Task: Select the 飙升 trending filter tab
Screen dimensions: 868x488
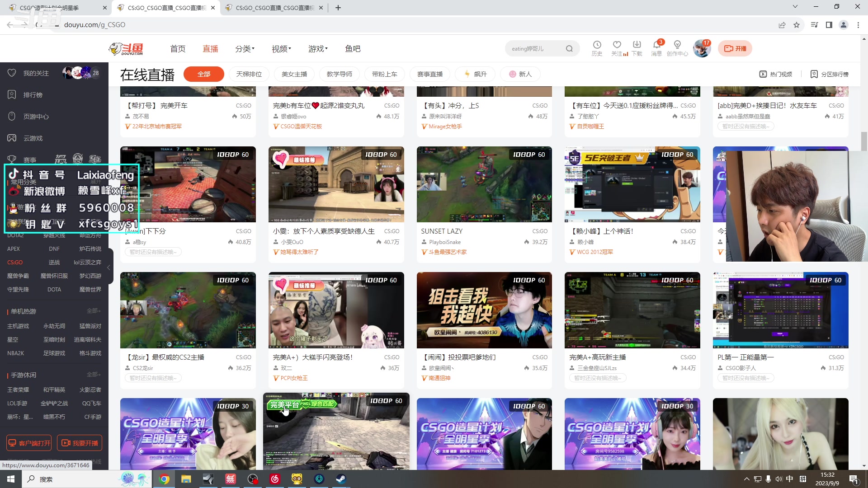Action: [475, 74]
